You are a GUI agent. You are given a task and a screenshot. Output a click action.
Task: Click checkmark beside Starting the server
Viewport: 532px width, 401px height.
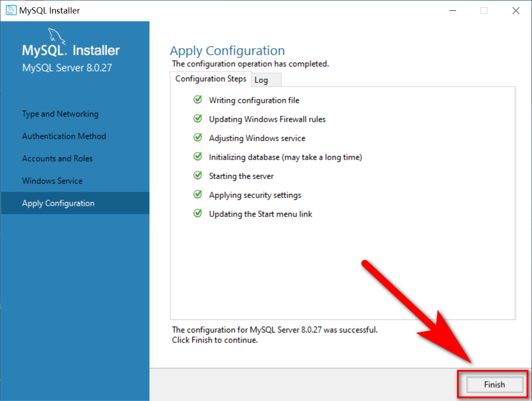point(198,175)
